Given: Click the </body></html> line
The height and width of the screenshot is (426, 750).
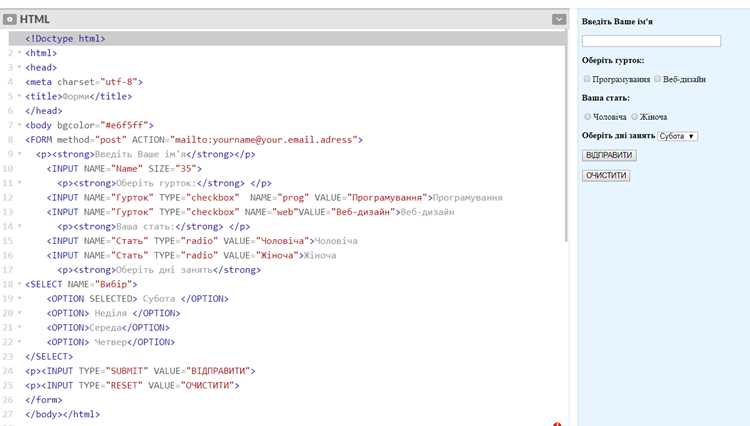Looking at the screenshot, I should (x=63, y=415).
